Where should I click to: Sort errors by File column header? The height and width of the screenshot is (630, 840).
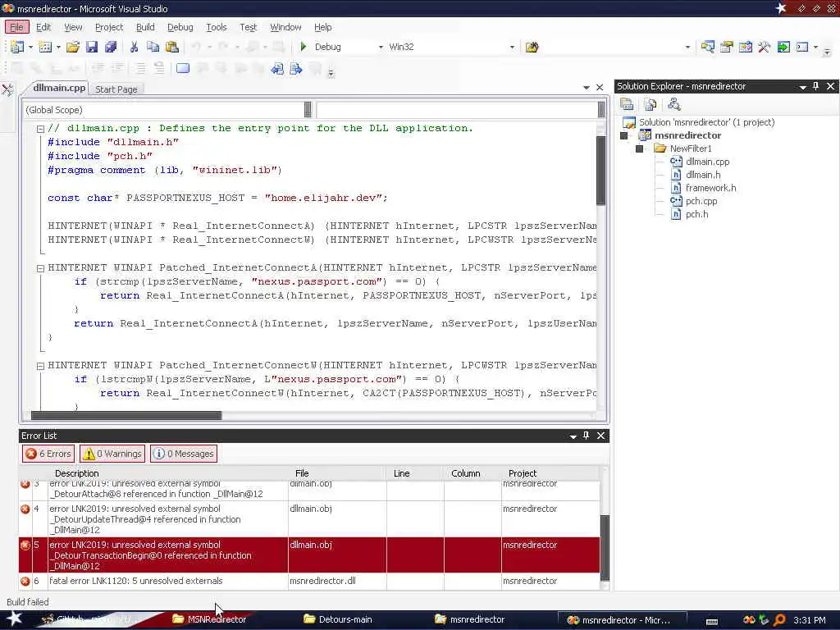pyautogui.click(x=337, y=473)
